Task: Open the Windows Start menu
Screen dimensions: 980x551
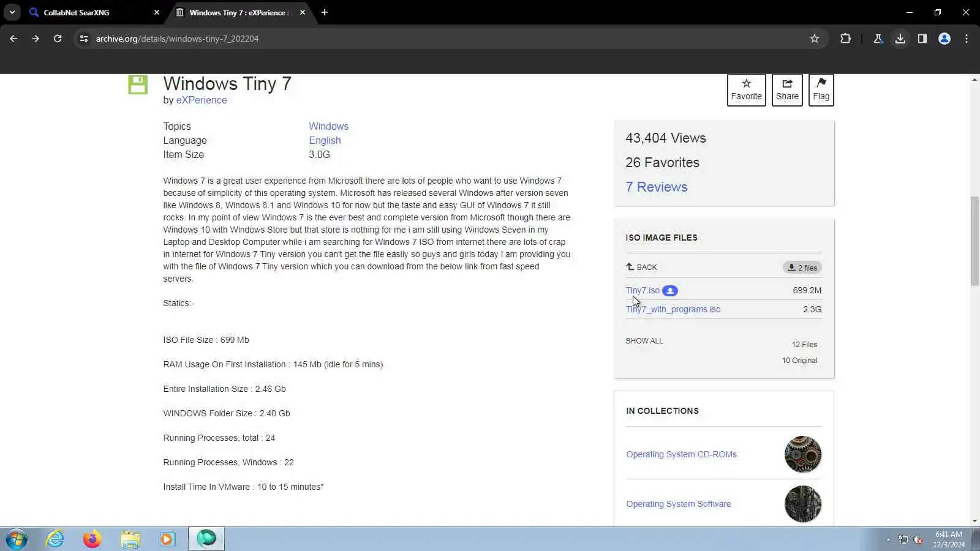Action: [x=17, y=539]
